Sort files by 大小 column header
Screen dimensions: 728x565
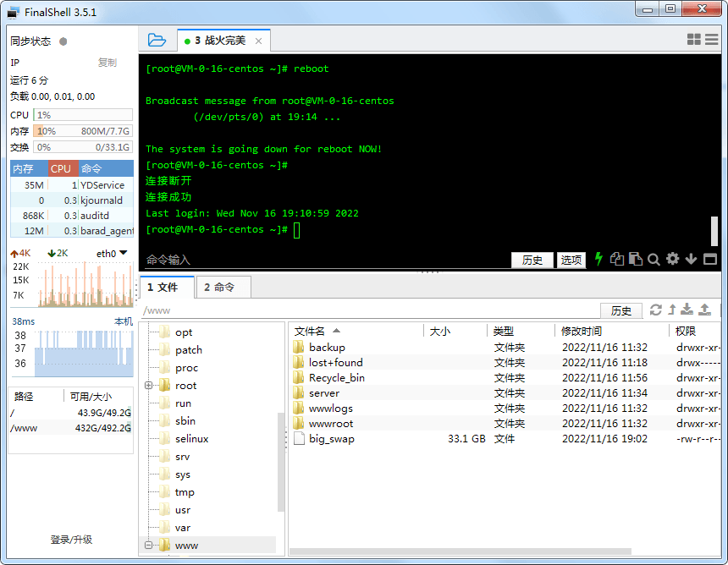pyautogui.click(x=455, y=332)
